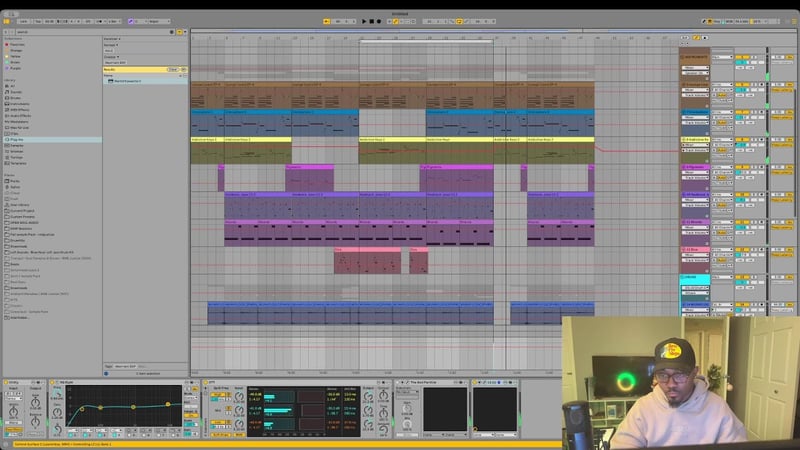Viewport: 800px width, 450px height.
Task: Select Clips in the Library
Action: (x=14, y=134)
